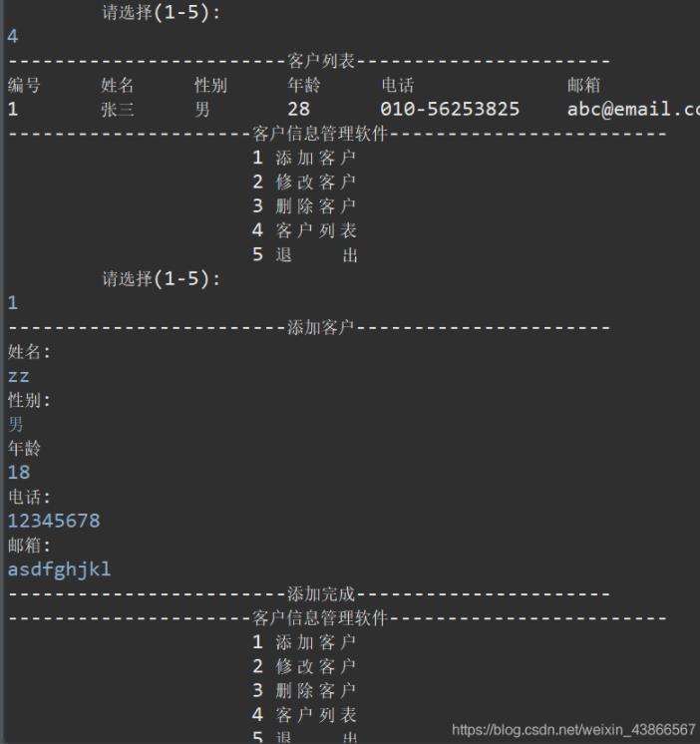Click the 姓名 column header in customer list
Screen dimensions: 700x744
[117, 86]
